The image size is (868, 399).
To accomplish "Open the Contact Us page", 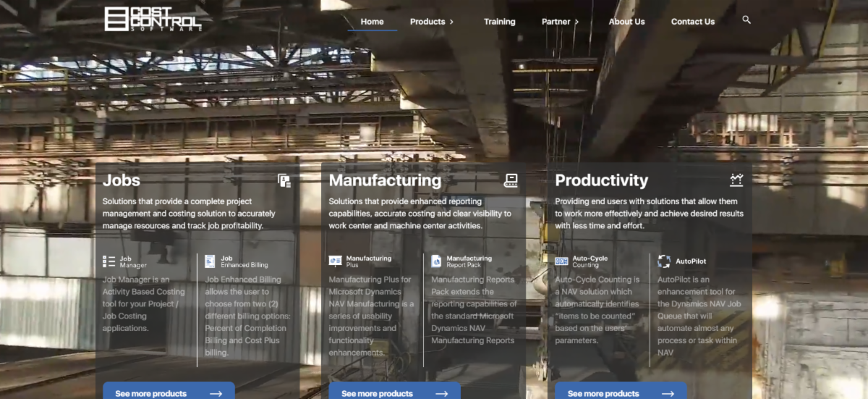I will (692, 22).
